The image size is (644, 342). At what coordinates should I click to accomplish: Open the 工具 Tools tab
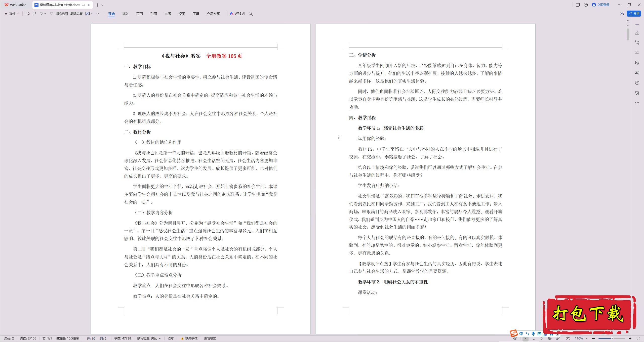click(x=196, y=14)
